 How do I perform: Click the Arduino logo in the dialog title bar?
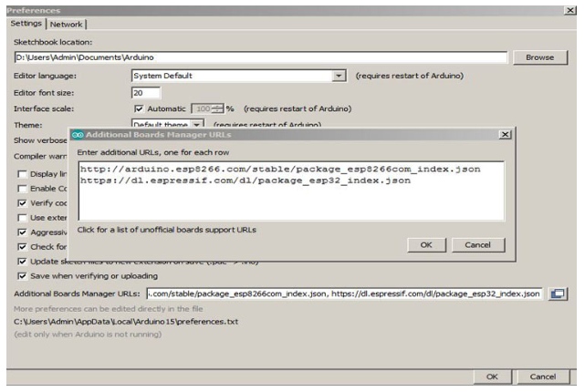(x=78, y=134)
